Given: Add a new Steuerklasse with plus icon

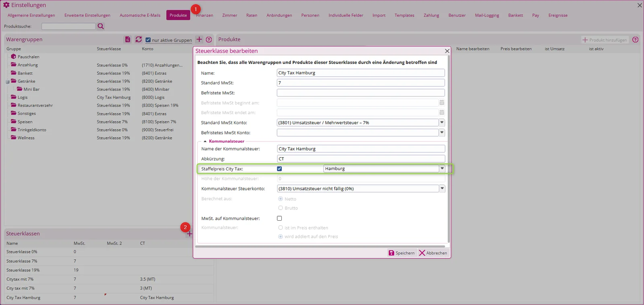Looking at the screenshot, I should pos(190,234).
